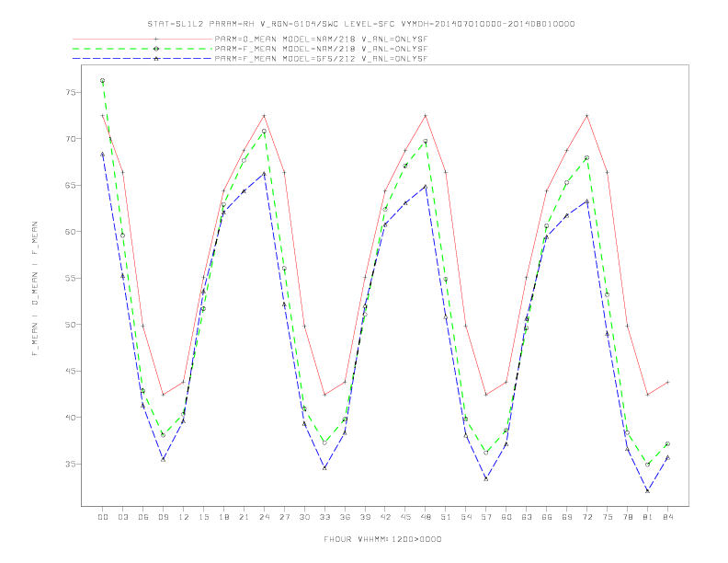Click the x-axis tick label 84
Image resolution: width=728 pixels, height=563 pixels.
668,517
